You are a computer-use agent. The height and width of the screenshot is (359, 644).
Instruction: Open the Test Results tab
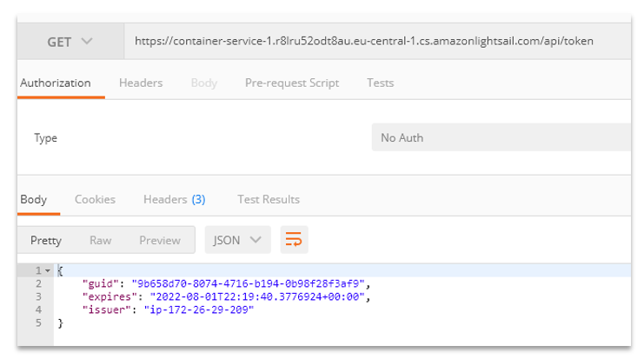[269, 200]
